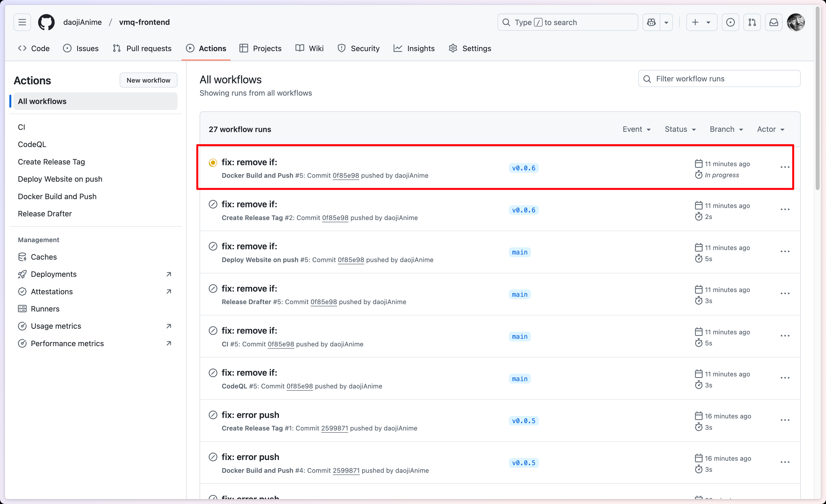Click skipped status icon of CodeQL #5 run
Screen dimensions: 826x504
click(213, 373)
